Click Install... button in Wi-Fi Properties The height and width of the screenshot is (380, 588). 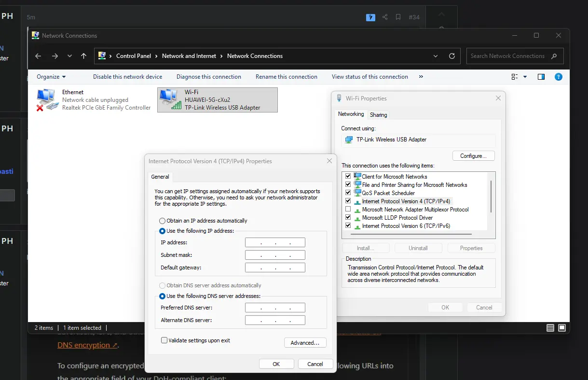[366, 248]
